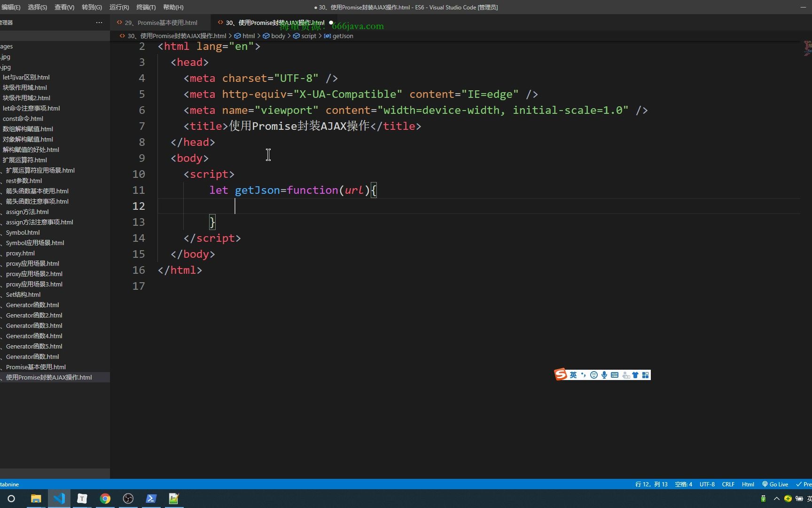Click Windows Cortana search circle
The image size is (812, 508).
point(11,499)
